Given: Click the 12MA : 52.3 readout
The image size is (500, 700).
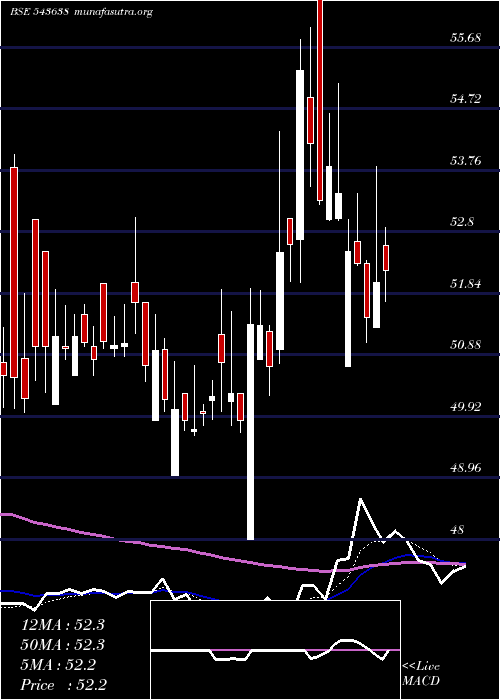Looking at the screenshot, I should click(x=62, y=625).
